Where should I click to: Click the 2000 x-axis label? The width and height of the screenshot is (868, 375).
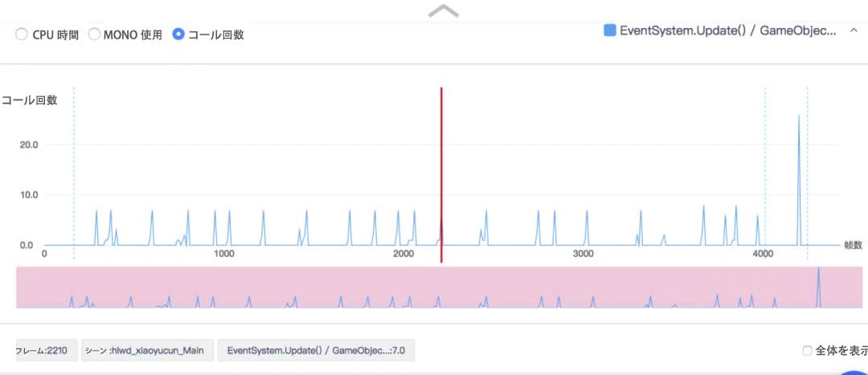pyautogui.click(x=403, y=254)
